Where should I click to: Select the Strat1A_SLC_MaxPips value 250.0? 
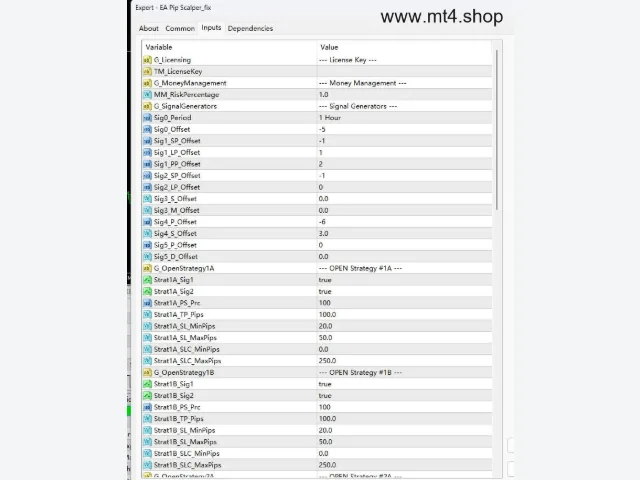tap(327, 361)
